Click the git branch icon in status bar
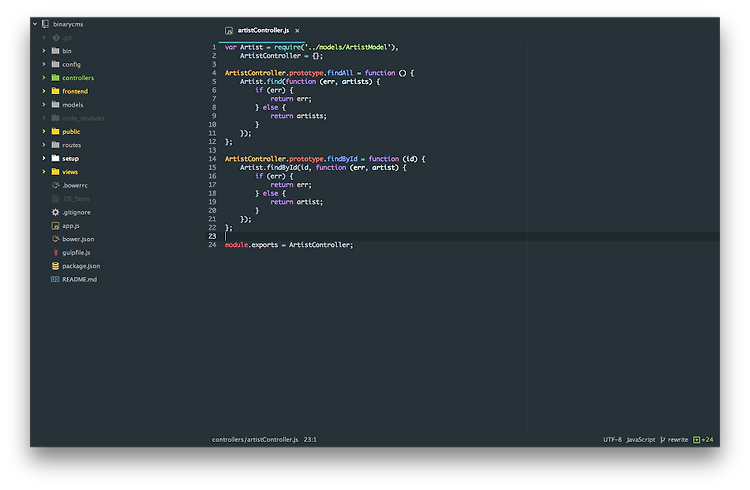 click(662, 439)
